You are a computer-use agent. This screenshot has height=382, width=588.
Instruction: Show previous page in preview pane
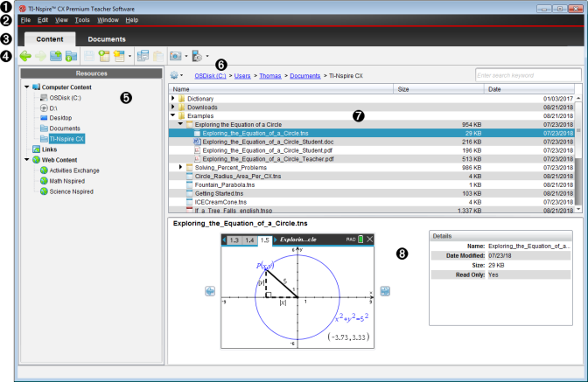point(210,292)
